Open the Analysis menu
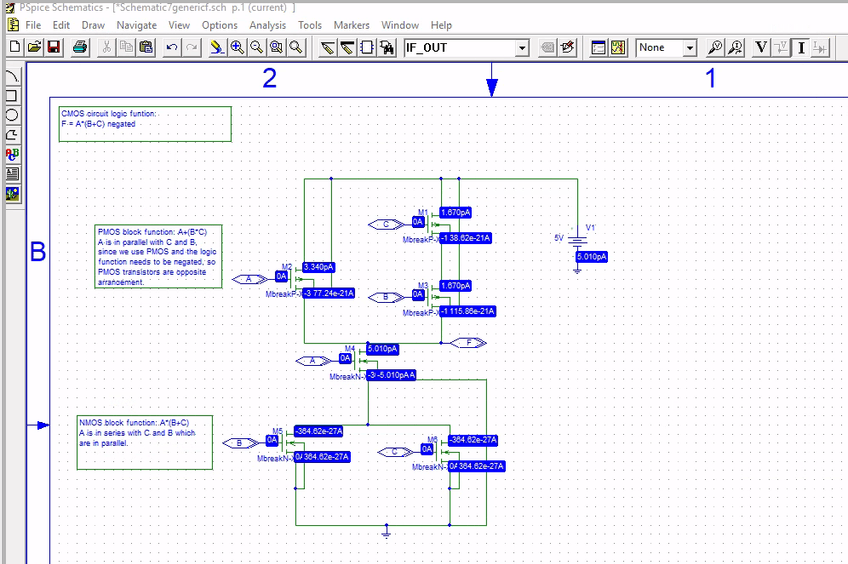This screenshot has width=848, height=564. point(267,24)
